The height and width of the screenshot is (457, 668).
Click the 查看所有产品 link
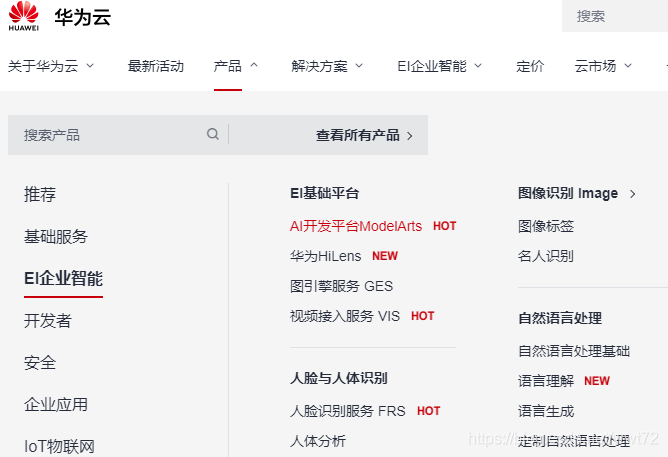(357, 135)
